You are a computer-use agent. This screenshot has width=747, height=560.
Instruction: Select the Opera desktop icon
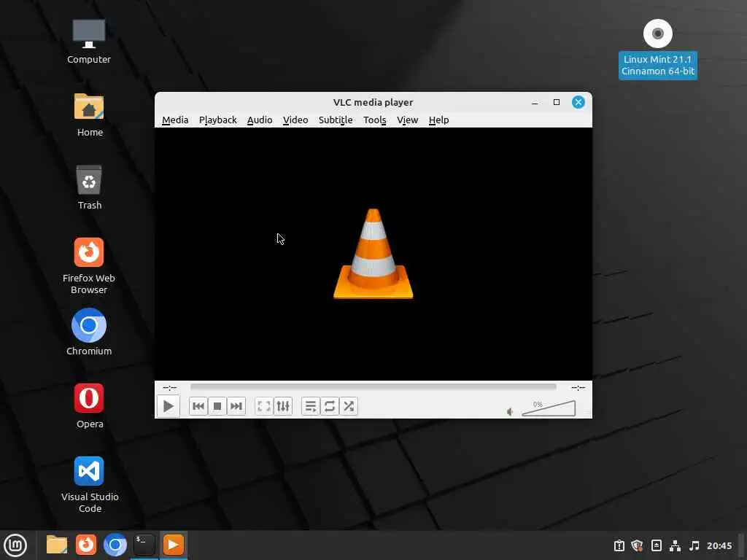tap(89, 405)
